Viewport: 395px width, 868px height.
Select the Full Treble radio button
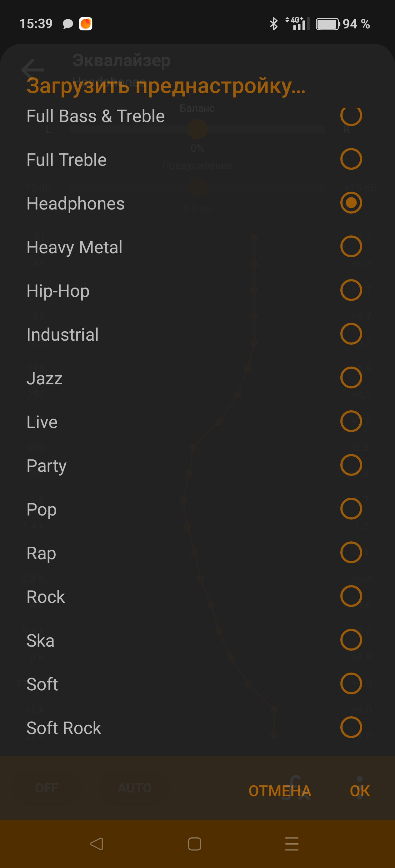point(351,159)
